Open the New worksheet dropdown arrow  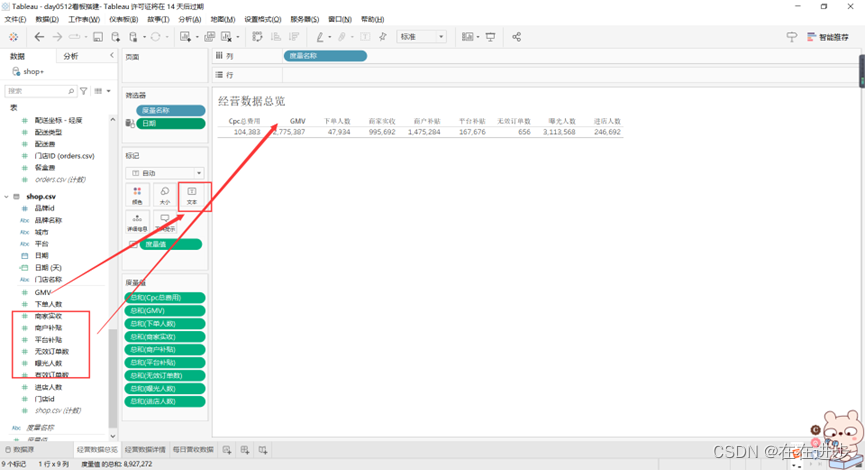coord(197,37)
